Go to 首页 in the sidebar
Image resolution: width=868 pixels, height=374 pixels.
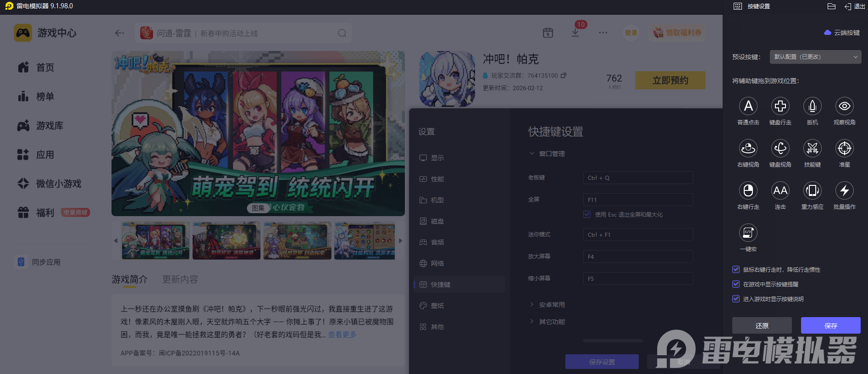pos(36,67)
